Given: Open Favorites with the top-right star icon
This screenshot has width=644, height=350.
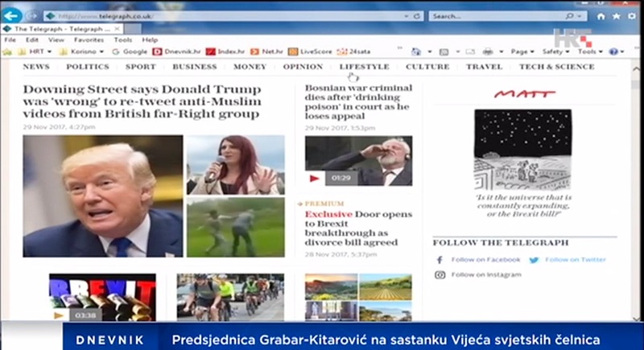Looking at the screenshot, I should coord(616,16).
